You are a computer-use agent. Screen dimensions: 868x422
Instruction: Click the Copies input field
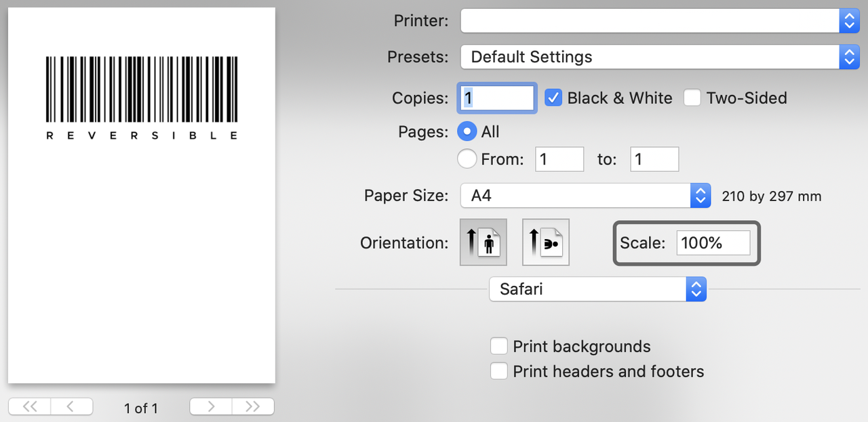[x=497, y=98]
